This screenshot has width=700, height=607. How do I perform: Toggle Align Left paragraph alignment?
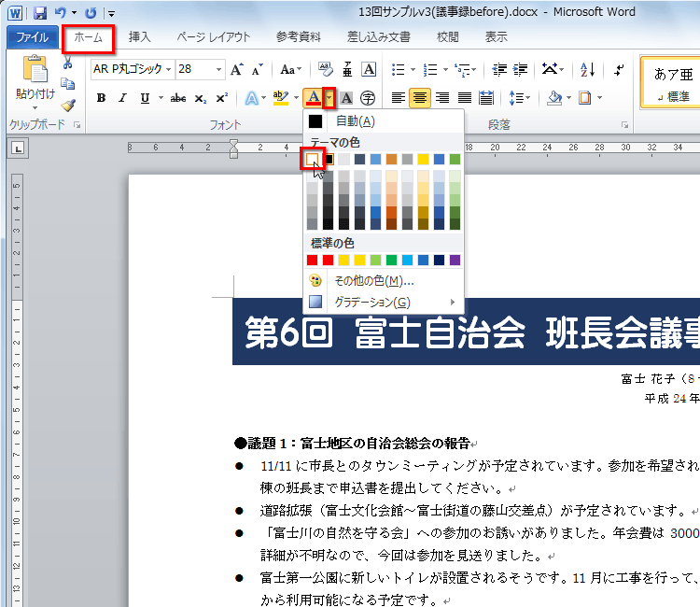tap(398, 97)
